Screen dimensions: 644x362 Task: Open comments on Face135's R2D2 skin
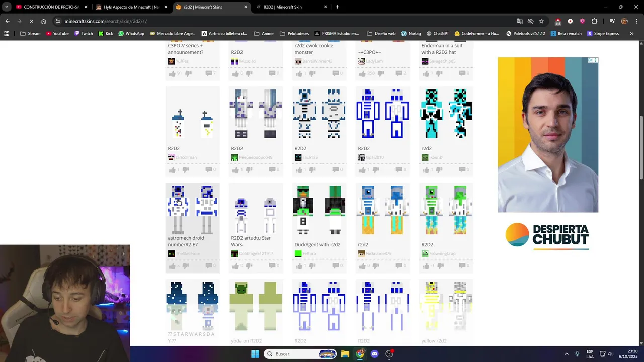click(x=335, y=170)
